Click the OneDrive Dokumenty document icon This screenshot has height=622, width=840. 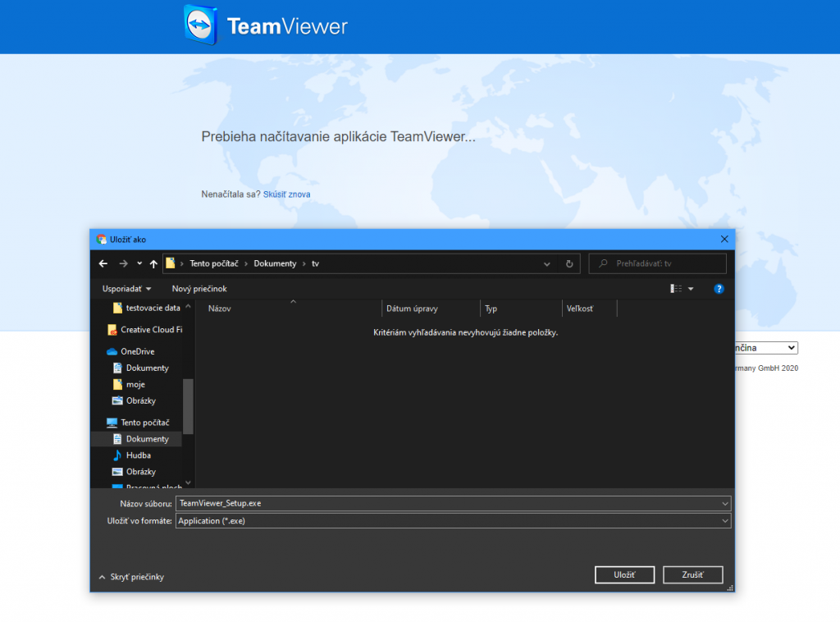point(117,368)
